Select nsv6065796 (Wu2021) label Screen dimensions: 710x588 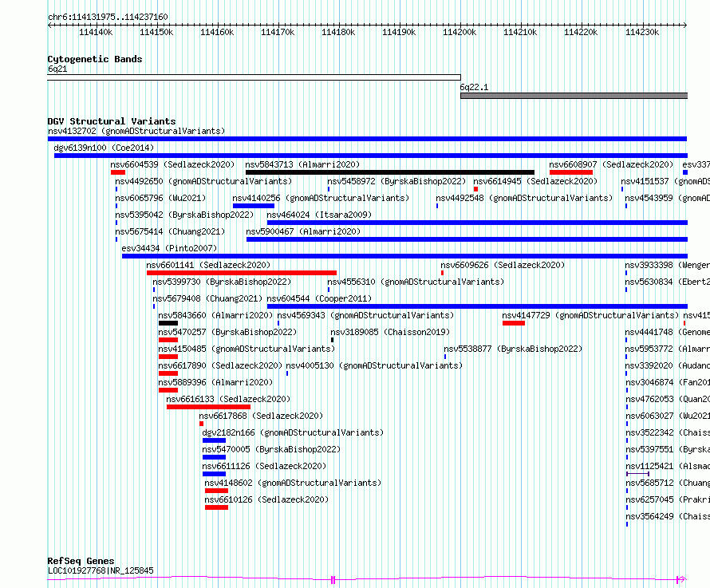pos(160,198)
